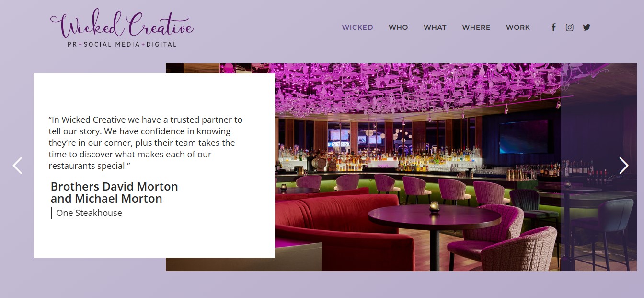Go to the WORK section
Viewport: 644px width, 298px height.
click(x=518, y=27)
